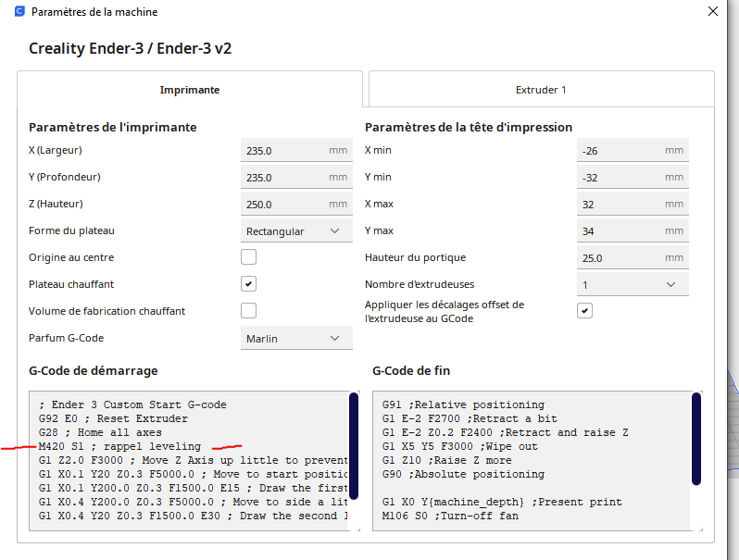739x560 pixels.
Task: Close the Paramètres de la machine dialog
Action: [x=713, y=11]
